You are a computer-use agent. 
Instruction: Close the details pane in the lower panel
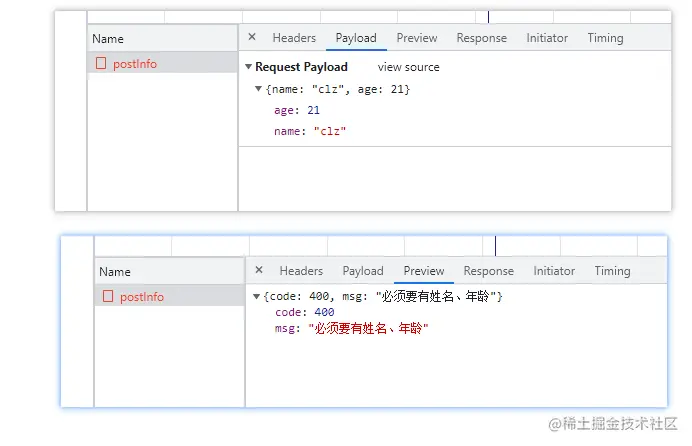point(259,270)
